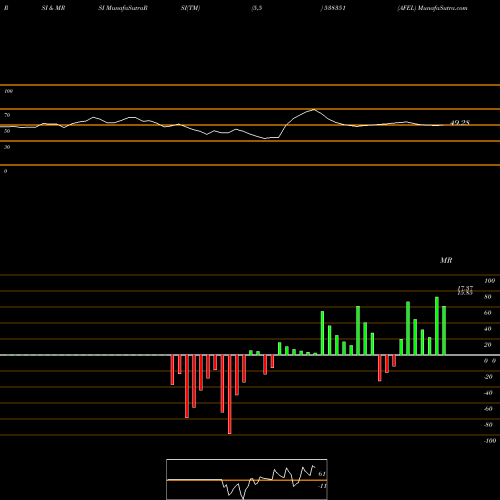Screen dimensions: 500x500
Task: Open the mini overview chart thumbnail
Action: pos(247,479)
